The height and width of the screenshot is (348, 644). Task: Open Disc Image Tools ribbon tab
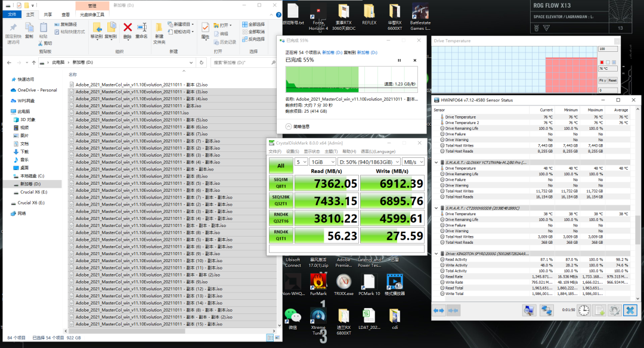click(x=92, y=14)
